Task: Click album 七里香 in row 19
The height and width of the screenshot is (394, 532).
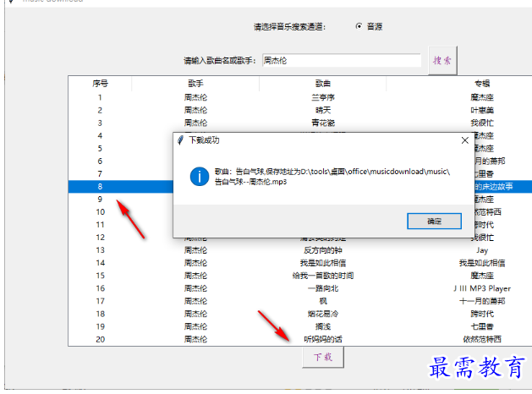Action: click(x=482, y=326)
